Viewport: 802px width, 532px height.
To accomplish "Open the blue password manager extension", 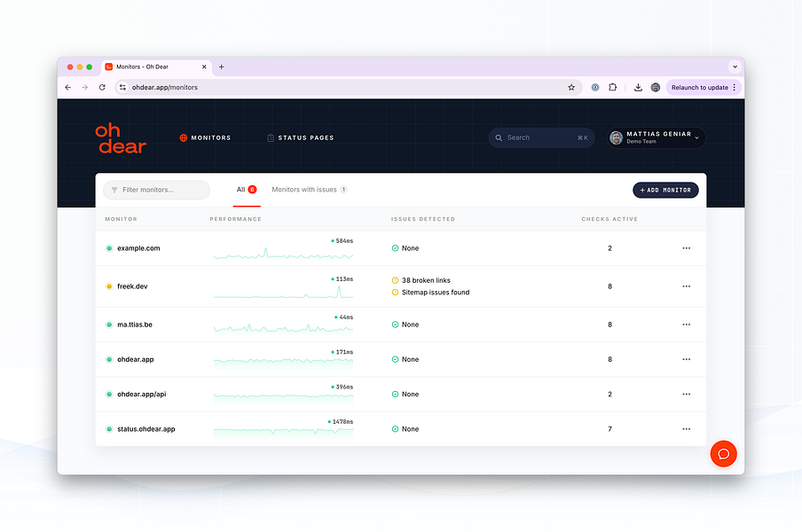I will [595, 88].
